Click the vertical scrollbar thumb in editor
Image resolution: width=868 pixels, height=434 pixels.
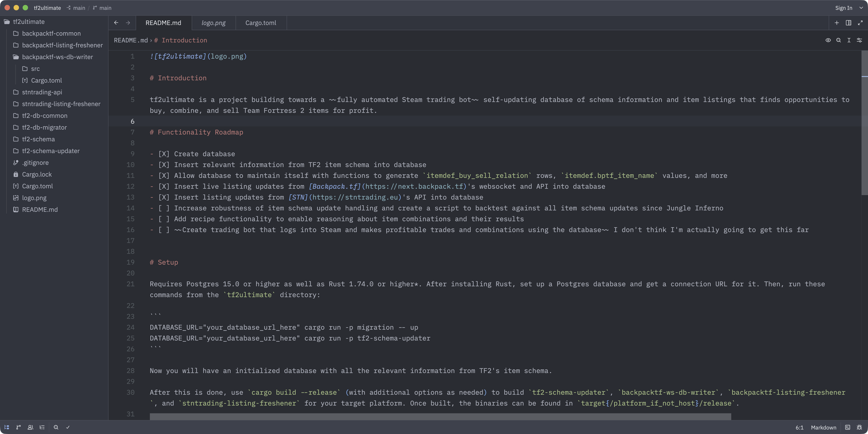(x=865, y=123)
